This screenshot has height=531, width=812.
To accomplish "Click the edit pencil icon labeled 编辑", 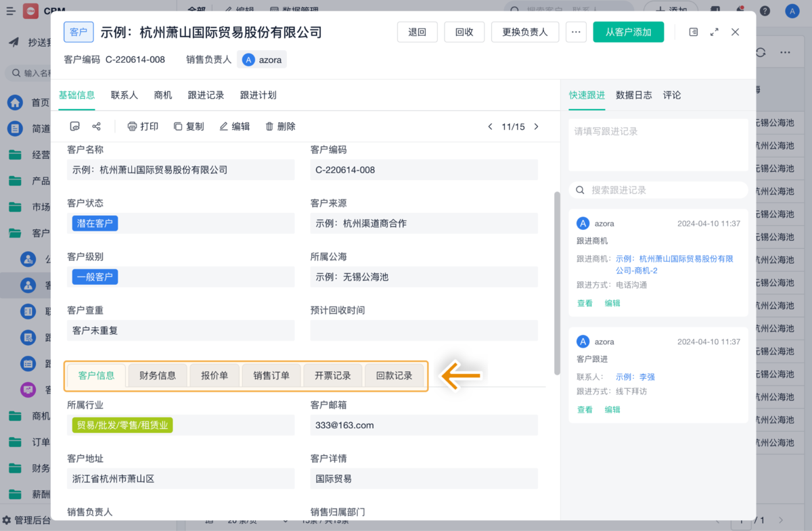I will [224, 126].
